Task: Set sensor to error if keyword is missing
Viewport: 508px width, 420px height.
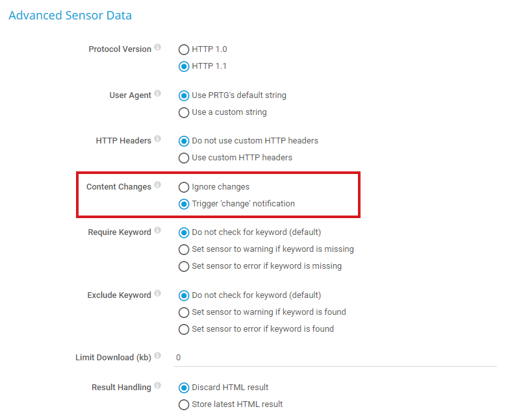Action: click(x=184, y=266)
